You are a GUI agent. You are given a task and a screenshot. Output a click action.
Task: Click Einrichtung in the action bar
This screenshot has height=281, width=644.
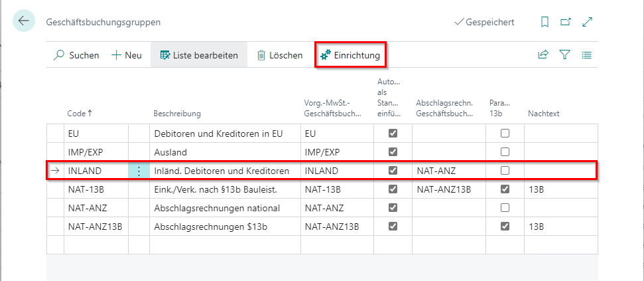tap(350, 55)
